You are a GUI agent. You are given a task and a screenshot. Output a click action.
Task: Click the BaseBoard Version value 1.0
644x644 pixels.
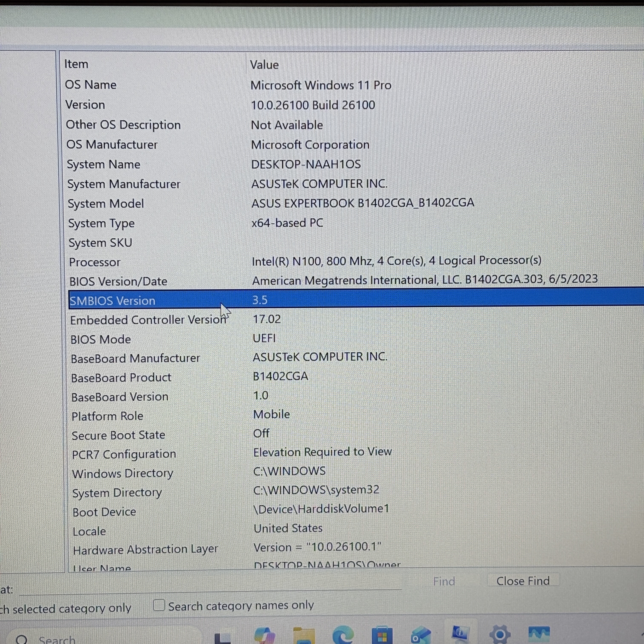(261, 396)
